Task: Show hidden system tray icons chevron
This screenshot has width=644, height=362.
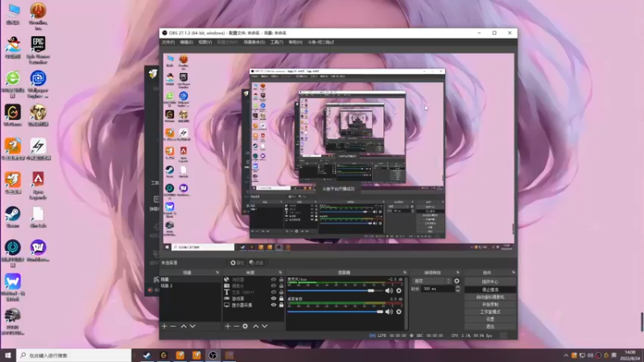Action: [566, 356]
